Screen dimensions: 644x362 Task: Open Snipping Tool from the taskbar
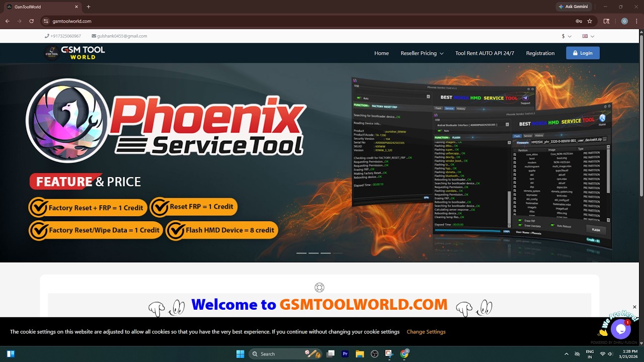389,354
